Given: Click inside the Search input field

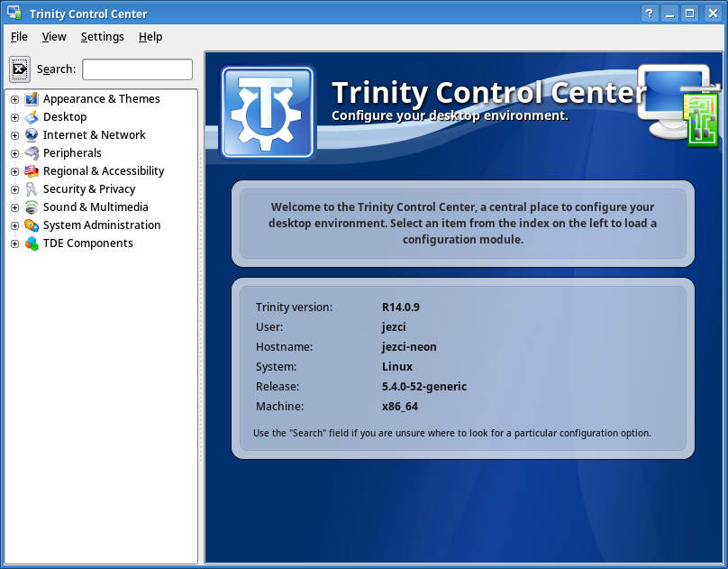Looking at the screenshot, I should (137, 69).
